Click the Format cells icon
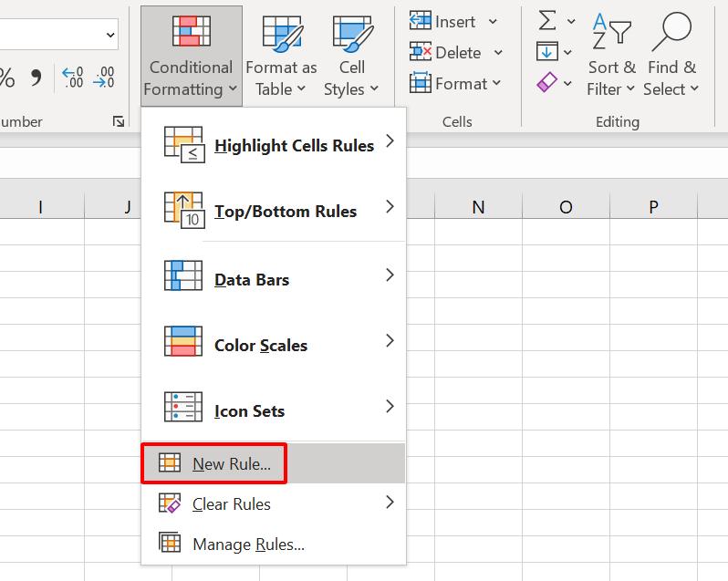728x581 pixels. [421, 83]
